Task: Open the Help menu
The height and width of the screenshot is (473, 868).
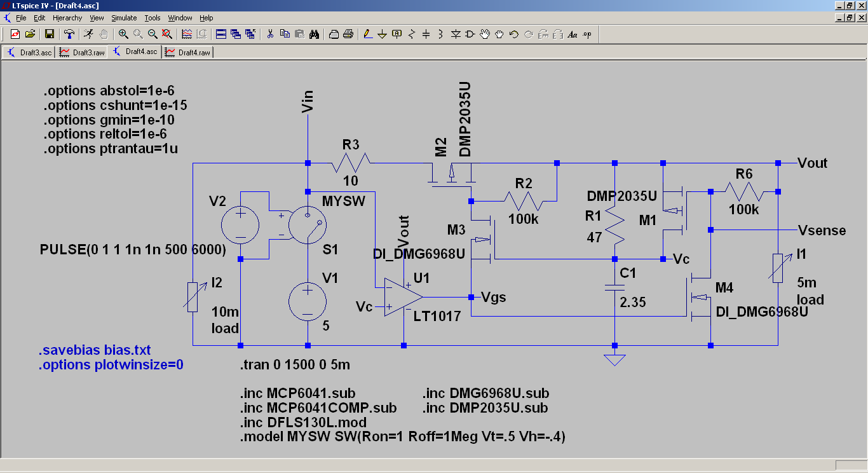Action: pyautogui.click(x=207, y=18)
